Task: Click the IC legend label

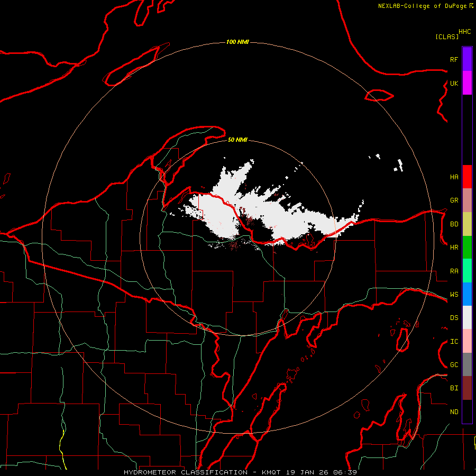Action: click(454, 342)
